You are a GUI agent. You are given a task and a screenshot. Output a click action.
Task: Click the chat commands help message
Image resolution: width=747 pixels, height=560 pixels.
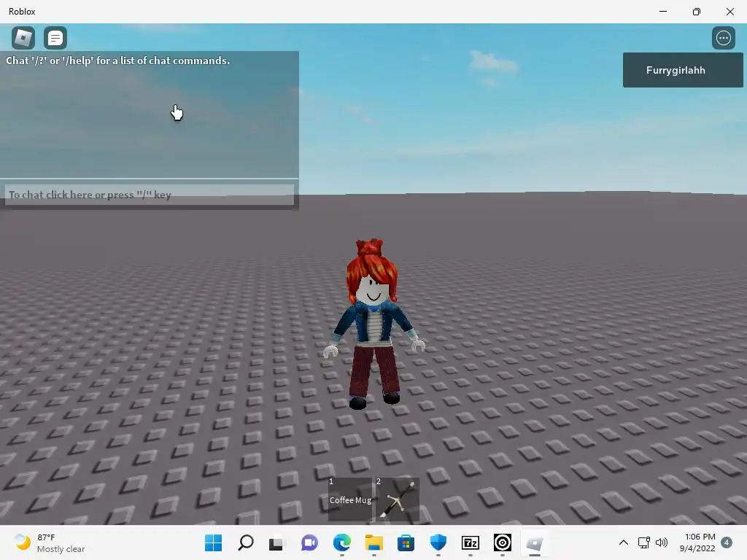click(x=117, y=61)
